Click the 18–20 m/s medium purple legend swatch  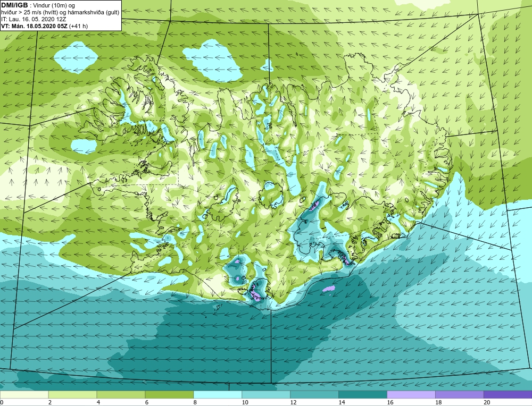pyautogui.click(x=460, y=394)
